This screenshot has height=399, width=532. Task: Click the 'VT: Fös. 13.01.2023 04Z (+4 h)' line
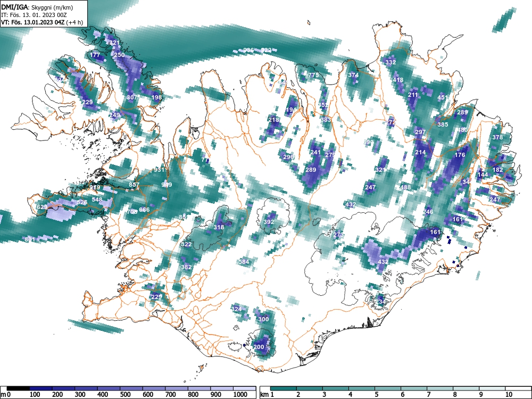(x=41, y=23)
